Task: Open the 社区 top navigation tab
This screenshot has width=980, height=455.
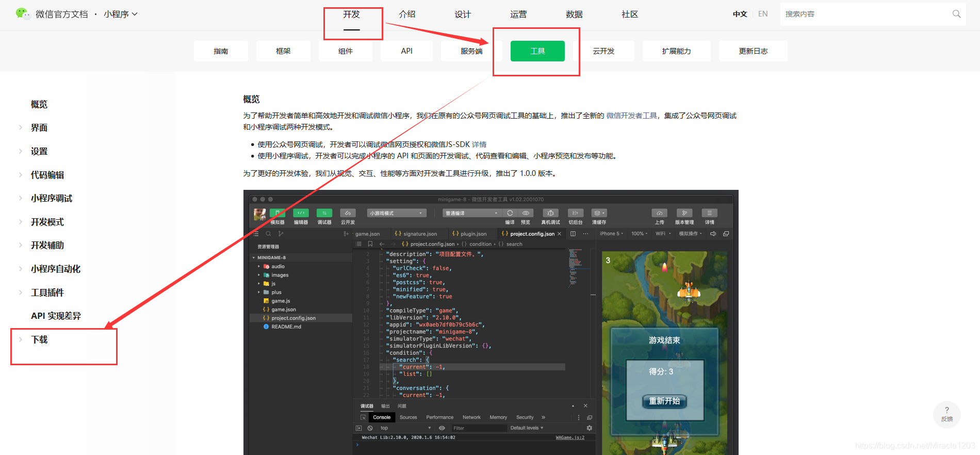Action: pyautogui.click(x=630, y=14)
